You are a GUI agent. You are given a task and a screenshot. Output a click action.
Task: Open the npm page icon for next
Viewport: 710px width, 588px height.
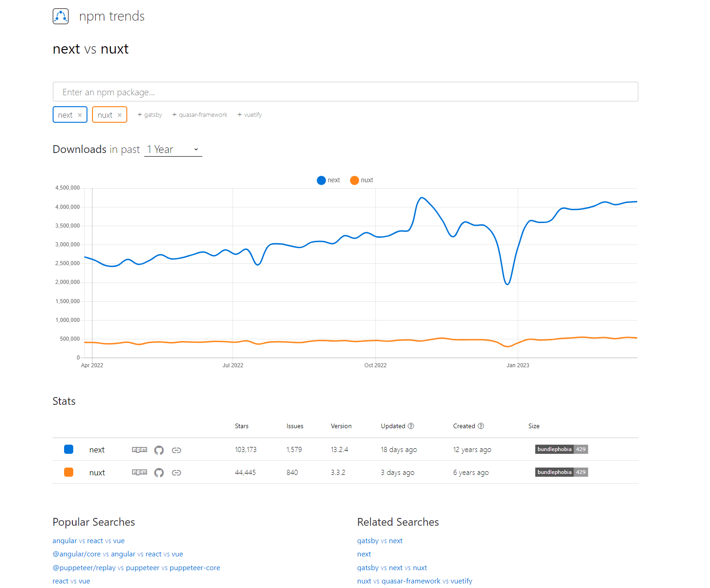click(140, 450)
